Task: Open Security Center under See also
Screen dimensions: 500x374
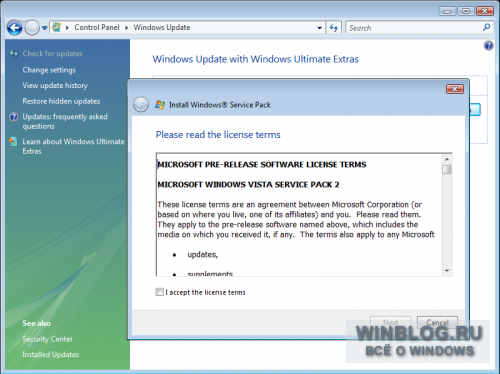Action: point(47,339)
